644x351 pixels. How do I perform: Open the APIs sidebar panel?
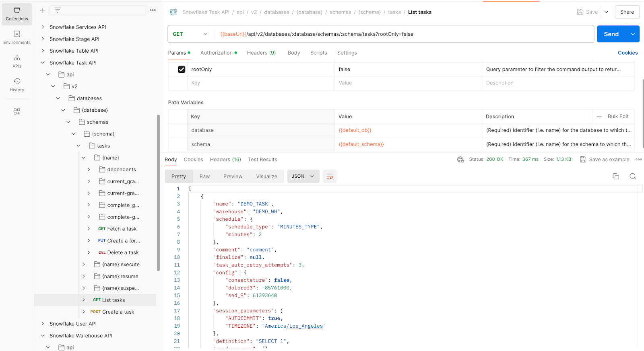[x=17, y=61]
